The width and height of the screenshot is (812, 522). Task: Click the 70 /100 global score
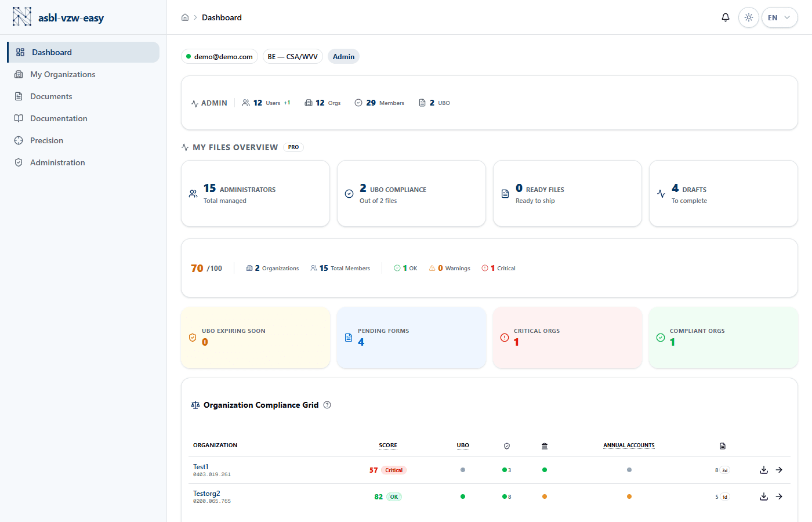point(206,268)
